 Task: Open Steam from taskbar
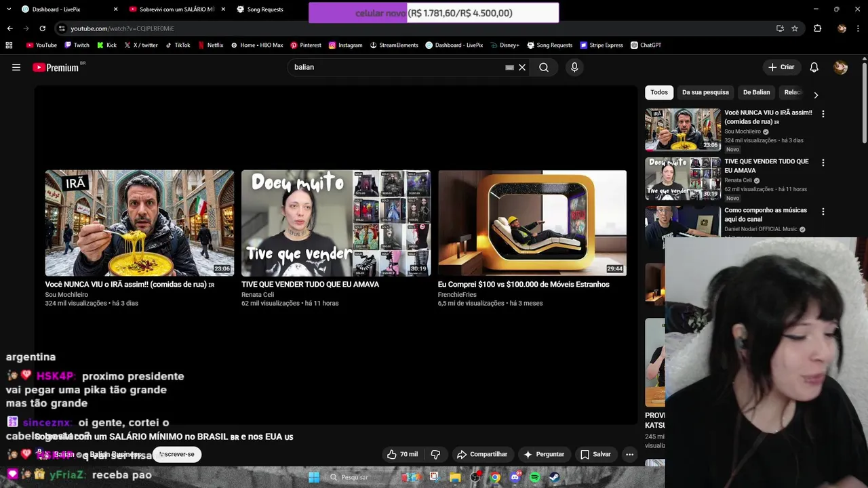[x=555, y=477]
